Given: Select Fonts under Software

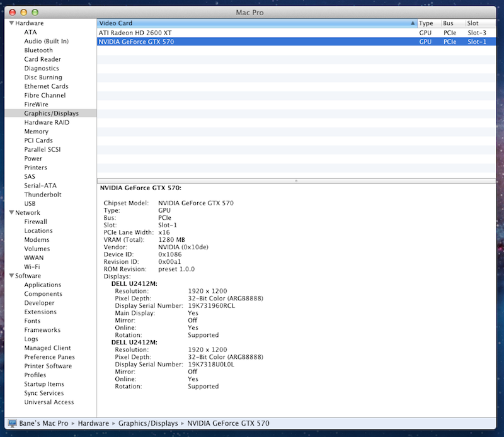Looking at the screenshot, I should [x=32, y=321].
